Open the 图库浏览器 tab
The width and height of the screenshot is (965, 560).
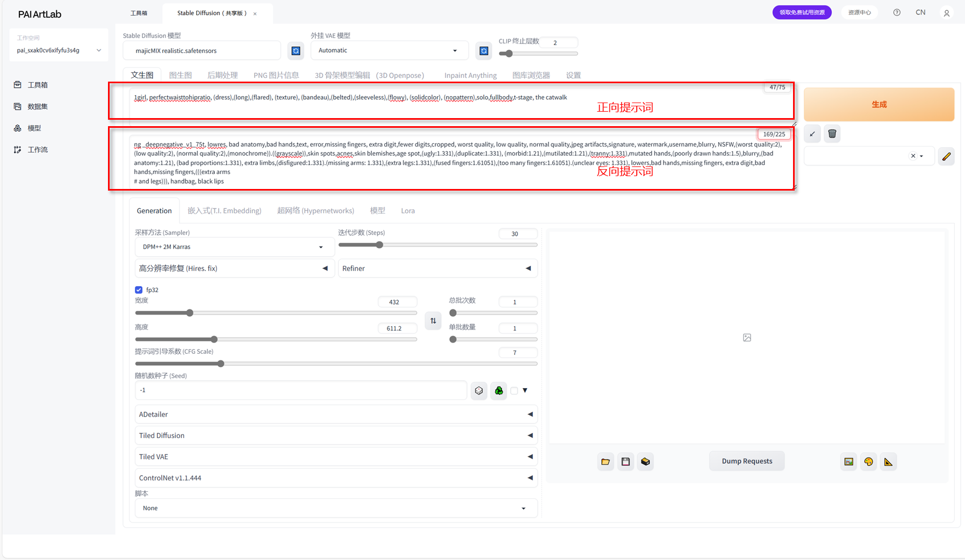pos(531,75)
